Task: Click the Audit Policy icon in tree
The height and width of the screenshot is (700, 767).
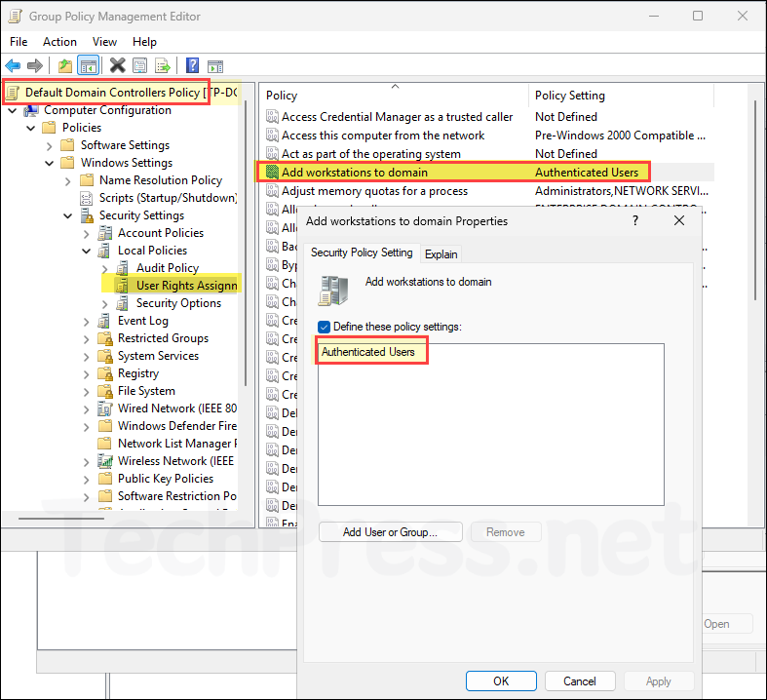Action: 123,268
